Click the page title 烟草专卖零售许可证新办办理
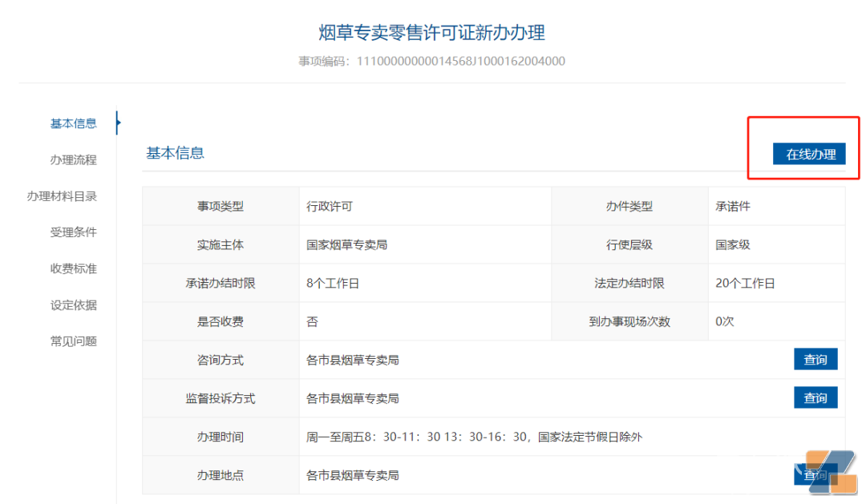The image size is (866, 504). pos(431,33)
